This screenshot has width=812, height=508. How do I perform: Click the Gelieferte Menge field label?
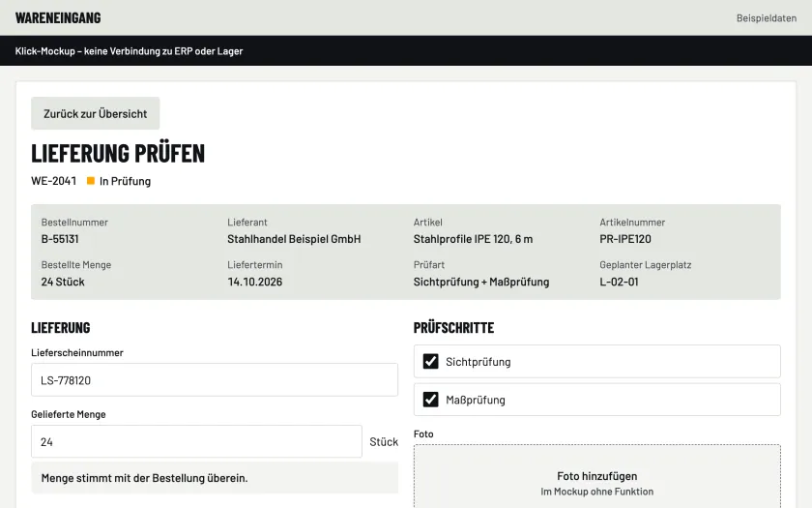point(69,414)
